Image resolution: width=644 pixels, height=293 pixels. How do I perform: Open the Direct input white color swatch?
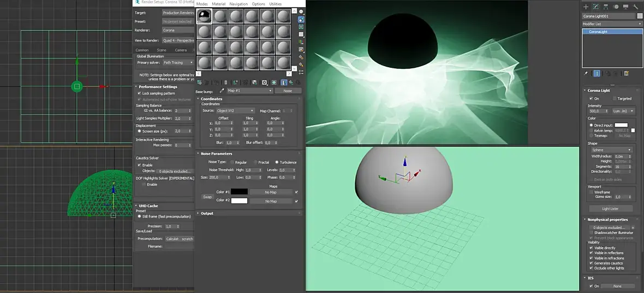tap(621, 125)
